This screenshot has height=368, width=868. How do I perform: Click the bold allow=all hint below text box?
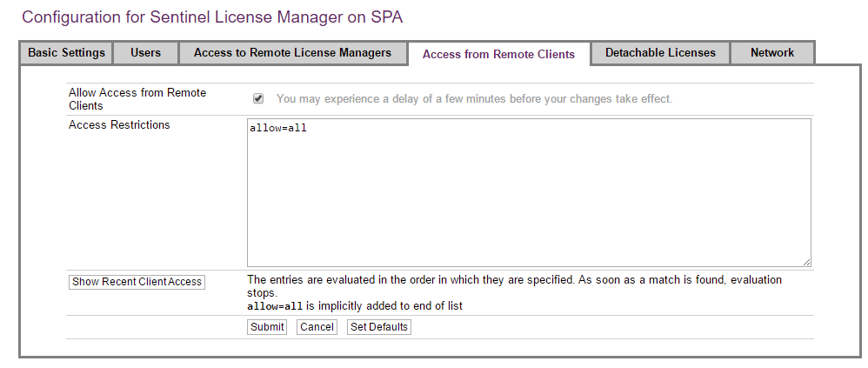click(275, 305)
